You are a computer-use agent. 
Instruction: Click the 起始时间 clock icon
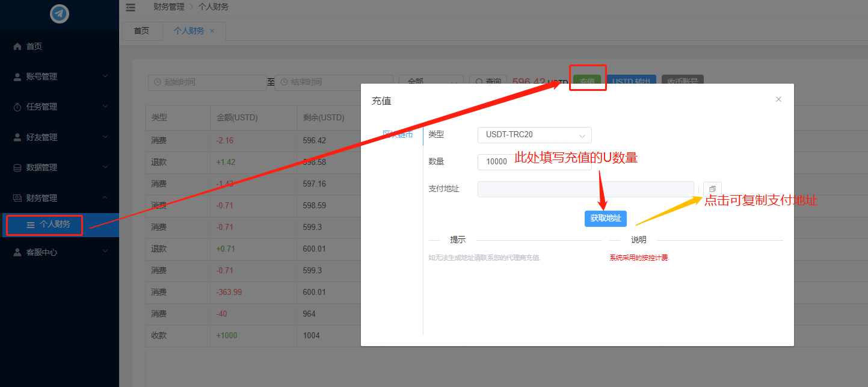[x=157, y=82]
